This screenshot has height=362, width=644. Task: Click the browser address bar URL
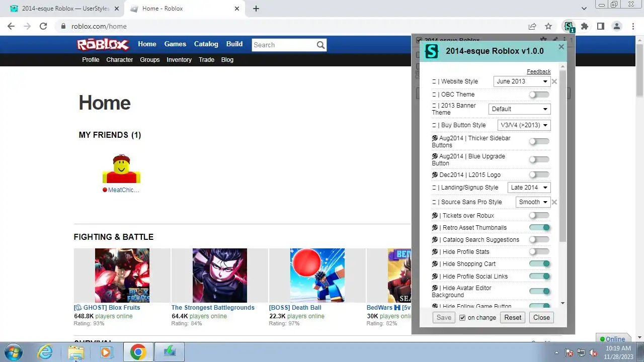[99, 26]
